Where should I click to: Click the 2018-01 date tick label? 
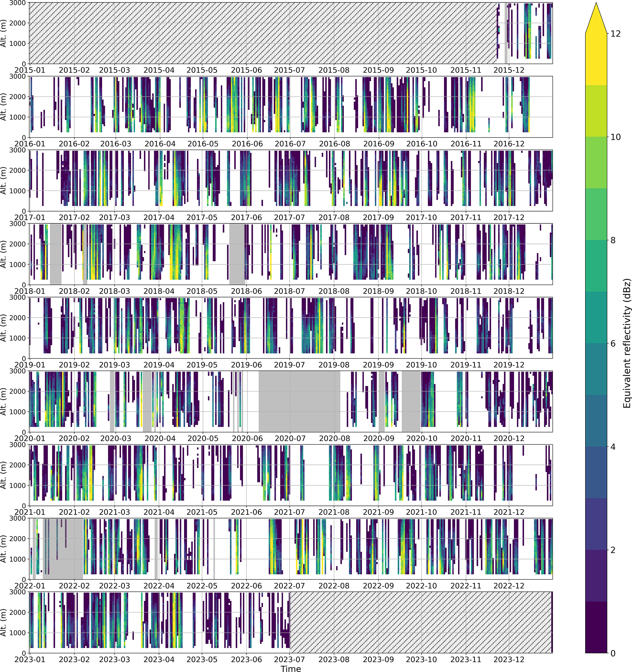[x=30, y=291]
